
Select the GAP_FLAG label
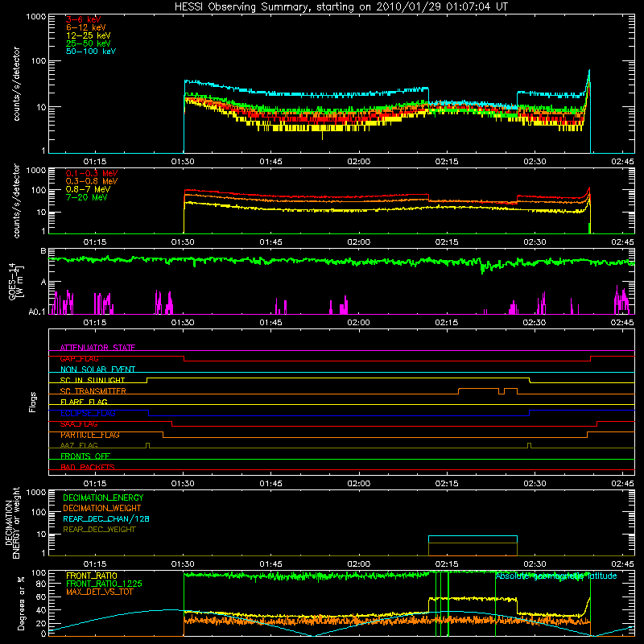click(79, 358)
